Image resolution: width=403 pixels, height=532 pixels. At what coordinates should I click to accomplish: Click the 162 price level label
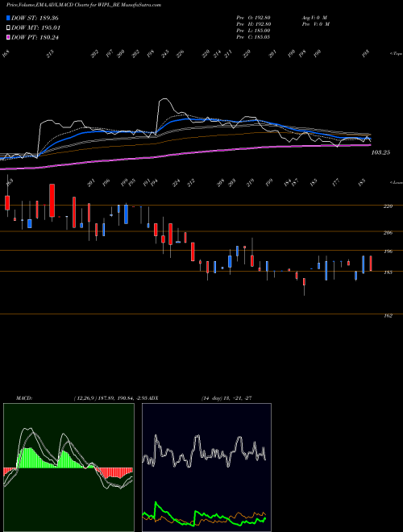388,316
